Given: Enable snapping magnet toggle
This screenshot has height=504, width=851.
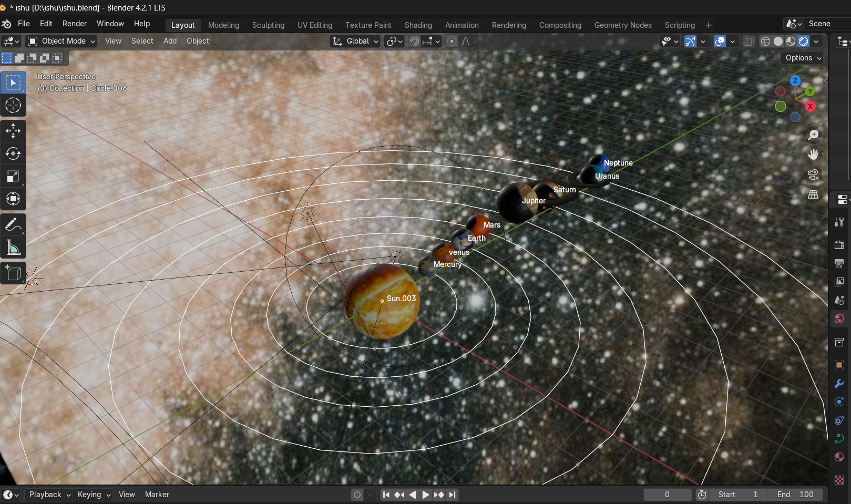Looking at the screenshot, I should pyautogui.click(x=415, y=41).
